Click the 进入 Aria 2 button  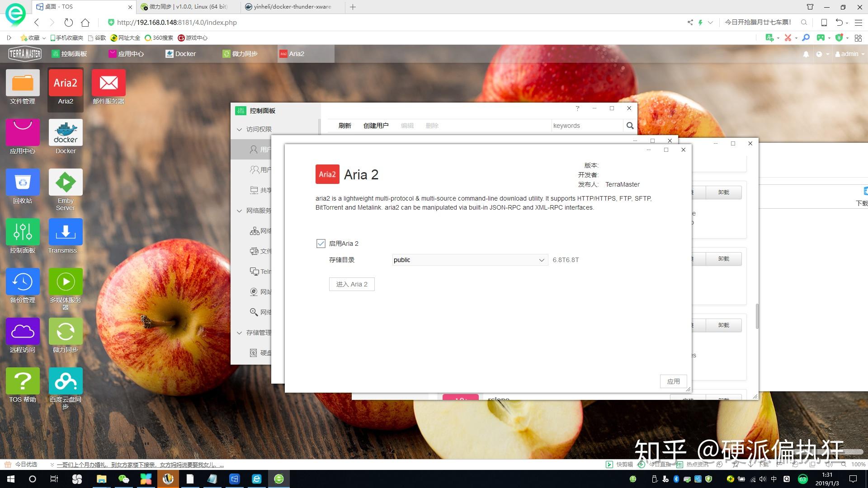[x=352, y=284]
